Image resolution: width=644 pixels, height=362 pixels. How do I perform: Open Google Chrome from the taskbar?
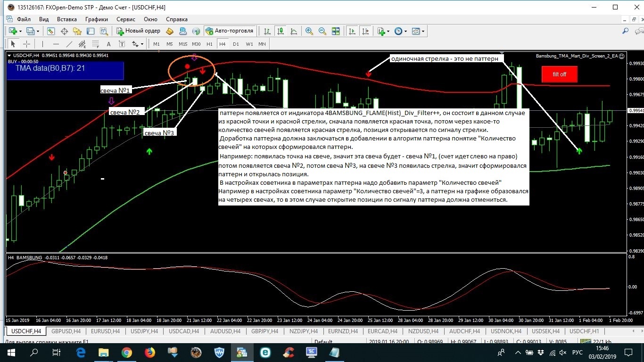tap(126, 352)
